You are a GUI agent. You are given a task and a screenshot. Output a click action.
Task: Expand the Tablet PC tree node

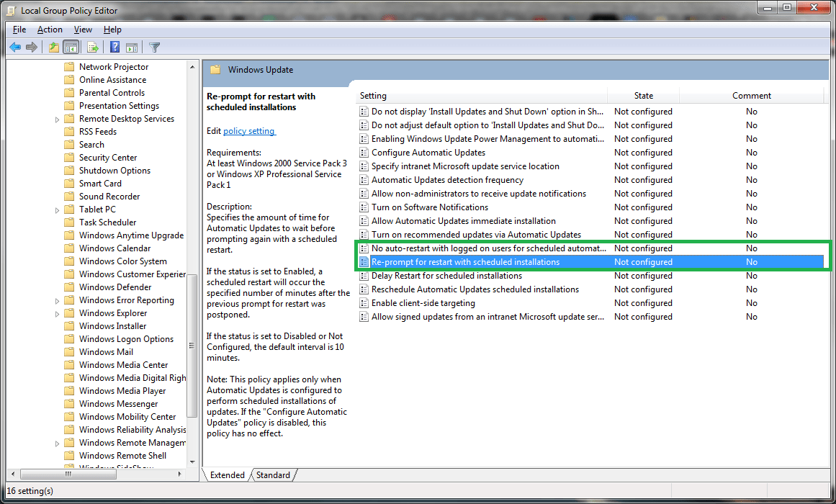click(58, 209)
